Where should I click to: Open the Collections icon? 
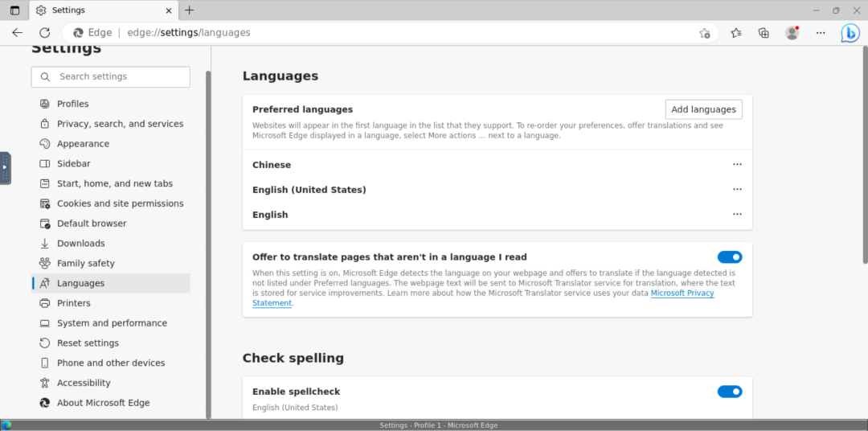point(764,33)
